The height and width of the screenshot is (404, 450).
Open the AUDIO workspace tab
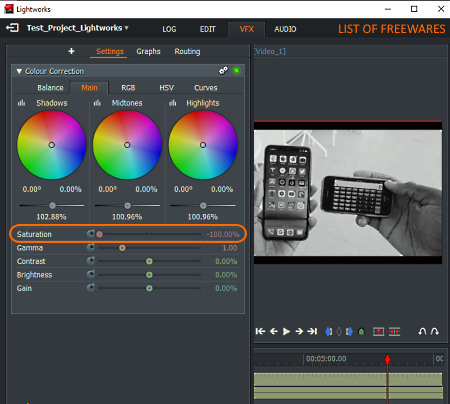pos(285,29)
